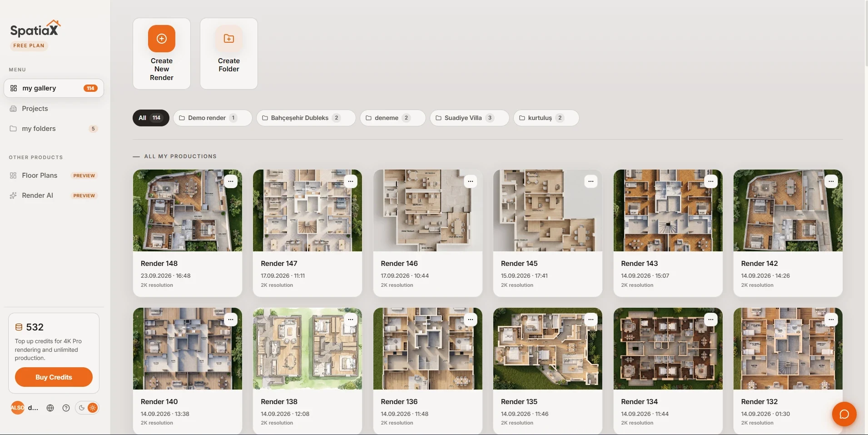868x435 pixels.
Task: Open the language globe icon
Action: [x=50, y=408]
